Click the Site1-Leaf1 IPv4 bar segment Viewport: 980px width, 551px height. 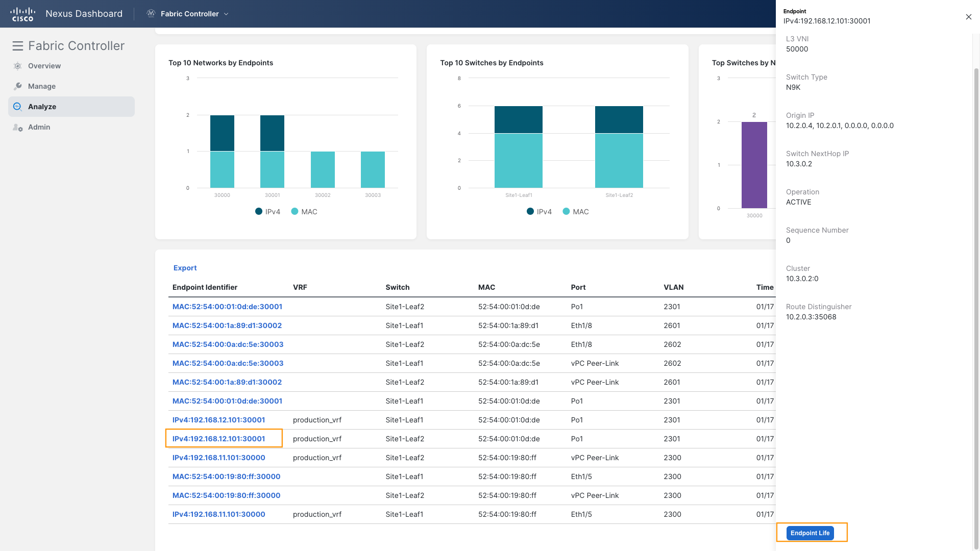(519, 119)
